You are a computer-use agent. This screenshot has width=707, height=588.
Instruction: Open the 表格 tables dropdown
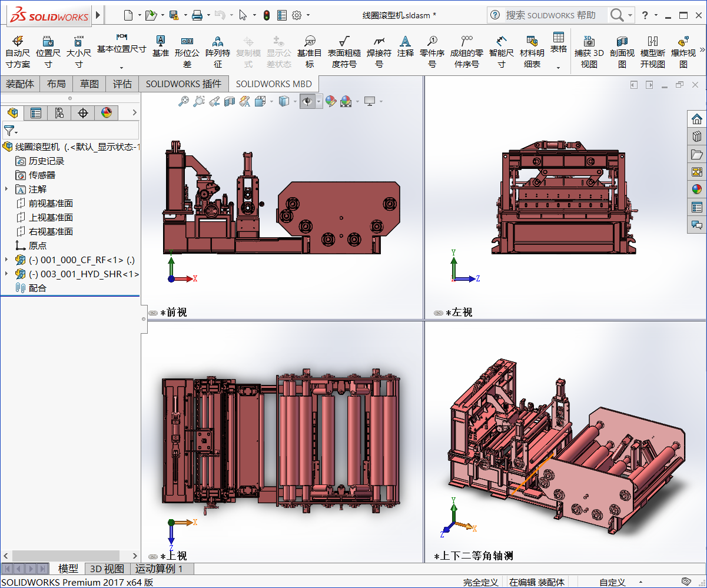(x=559, y=68)
